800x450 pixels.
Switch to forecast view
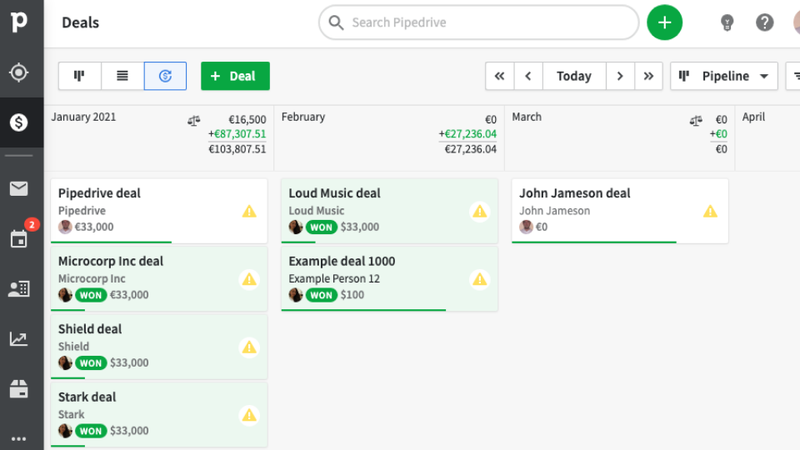coord(165,76)
